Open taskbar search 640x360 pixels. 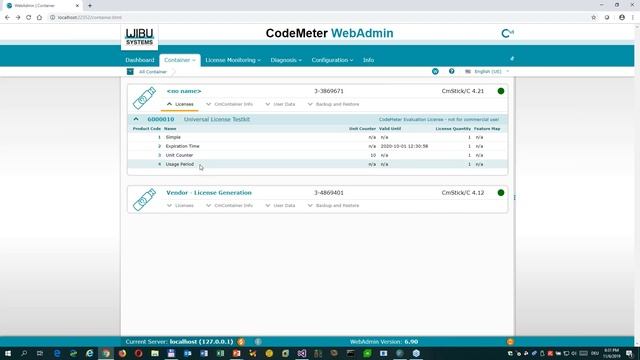click(24, 353)
